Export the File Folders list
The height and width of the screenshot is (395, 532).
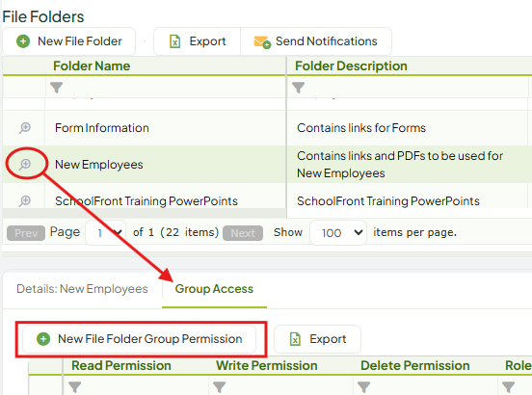[x=198, y=41]
